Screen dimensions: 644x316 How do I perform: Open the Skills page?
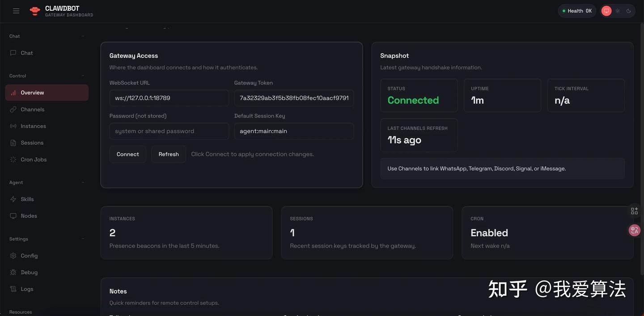click(x=27, y=199)
